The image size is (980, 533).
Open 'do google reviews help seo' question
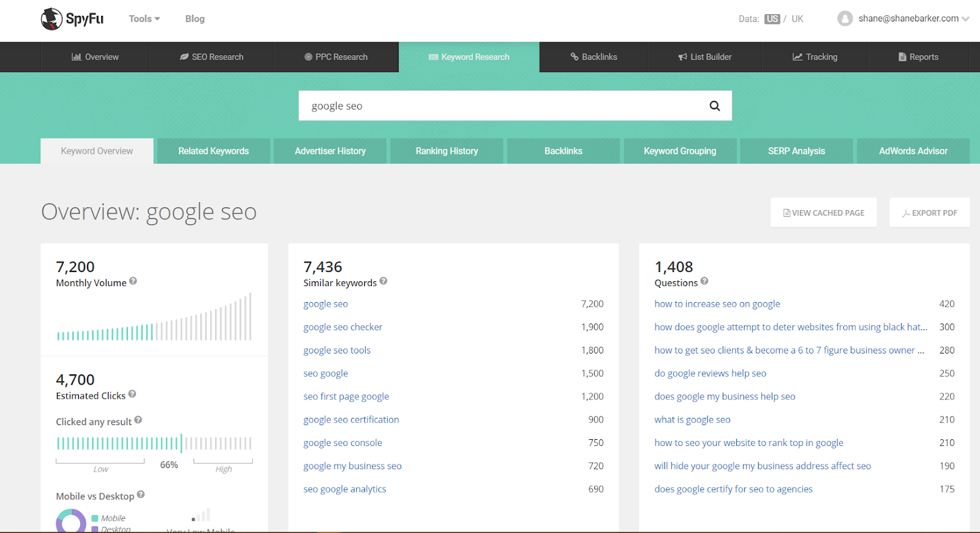(710, 373)
